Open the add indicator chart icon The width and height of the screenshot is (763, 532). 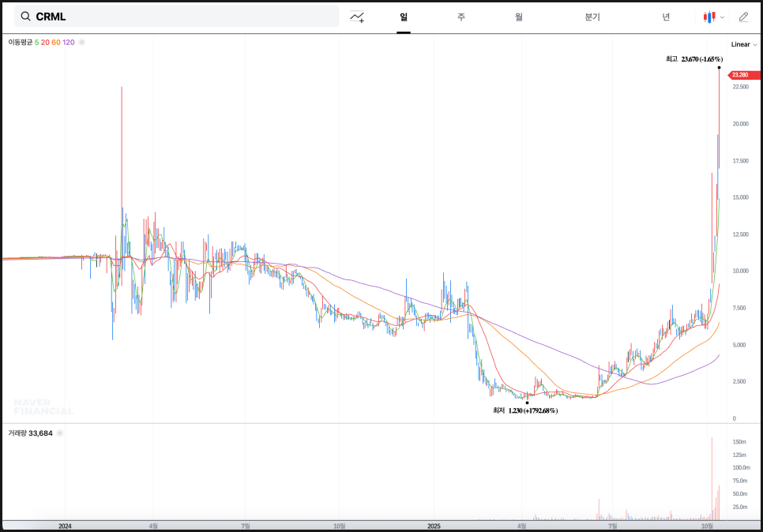[x=357, y=17]
